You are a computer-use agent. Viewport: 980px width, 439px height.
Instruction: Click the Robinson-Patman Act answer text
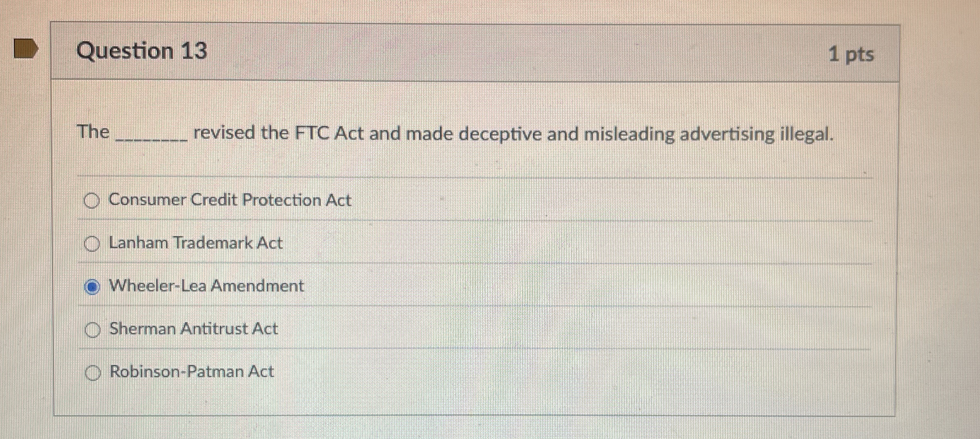[x=191, y=372]
